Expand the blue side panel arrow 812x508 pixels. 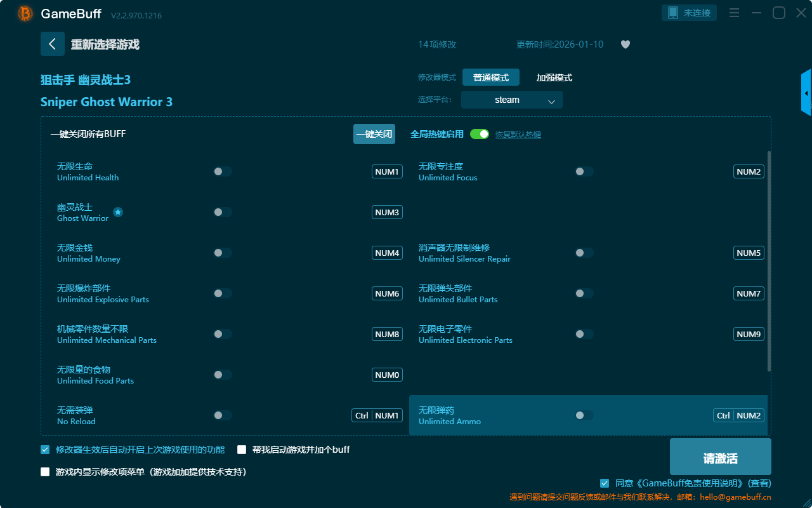point(806,93)
